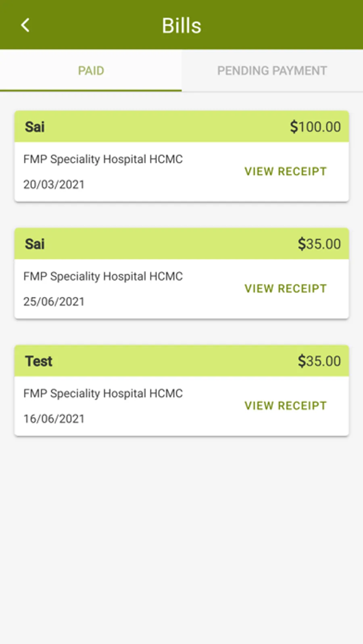The image size is (363, 644).
Task: Select the Paid tab
Action: (x=91, y=71)
